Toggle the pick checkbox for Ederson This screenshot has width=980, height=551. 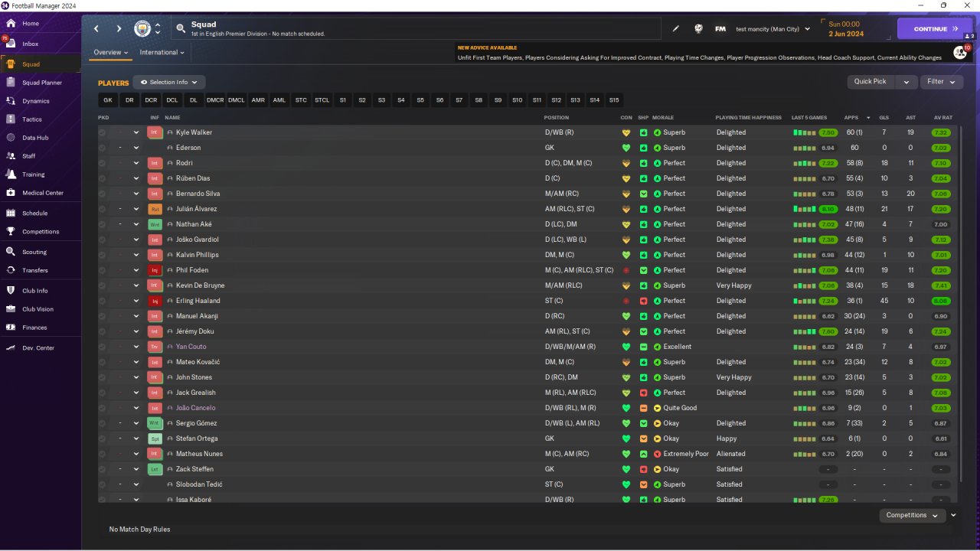click(x=102, y=148)
